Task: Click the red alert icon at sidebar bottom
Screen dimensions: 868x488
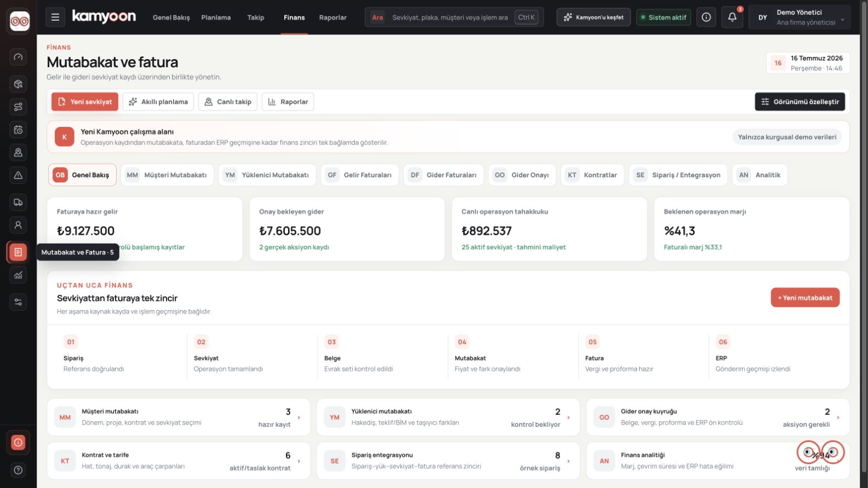Action: click(18, 442)
